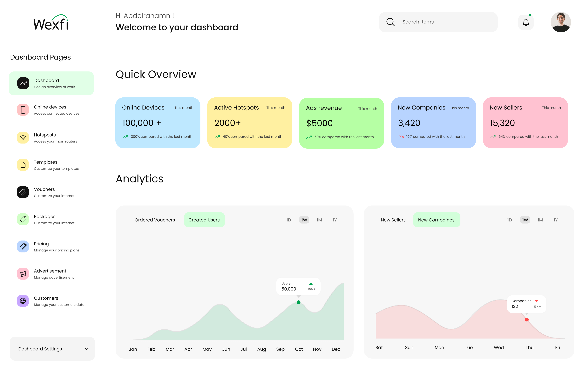Click the notification bell icon
The width and height of the screenshot is (588, 380).
(x=526, y=22)
